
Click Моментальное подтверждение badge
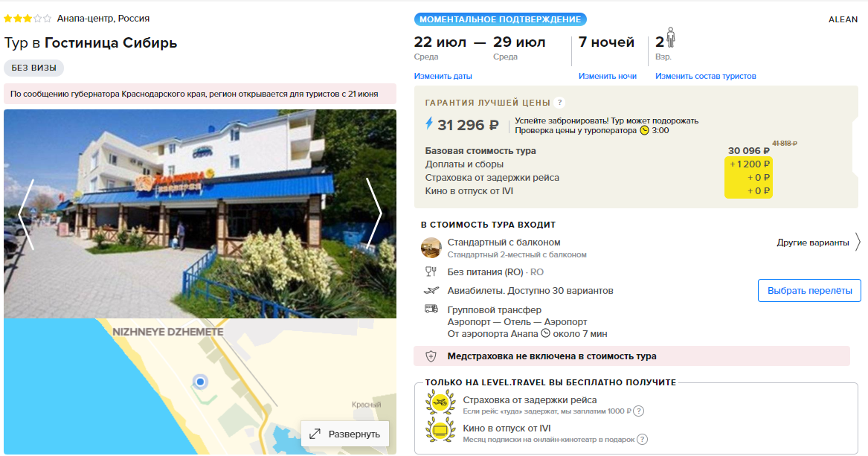[x=500, y=19]
